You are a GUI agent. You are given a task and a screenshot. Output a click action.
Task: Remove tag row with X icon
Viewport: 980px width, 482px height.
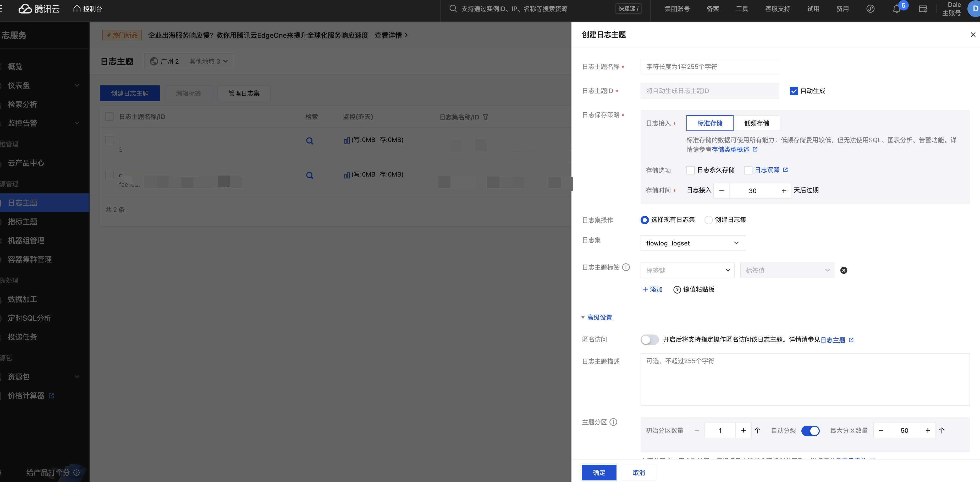pos(844,271)
